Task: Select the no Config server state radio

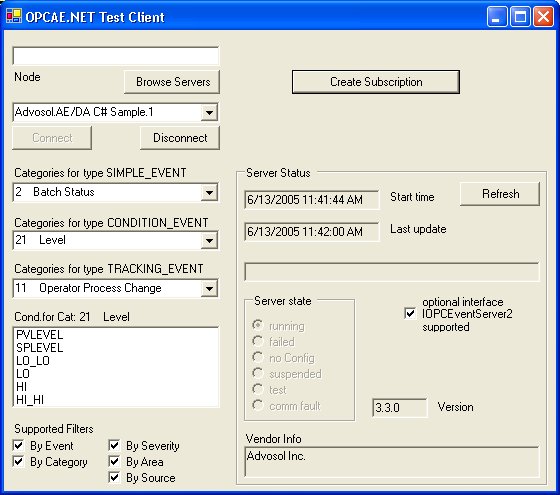Action: coord(258,357)
